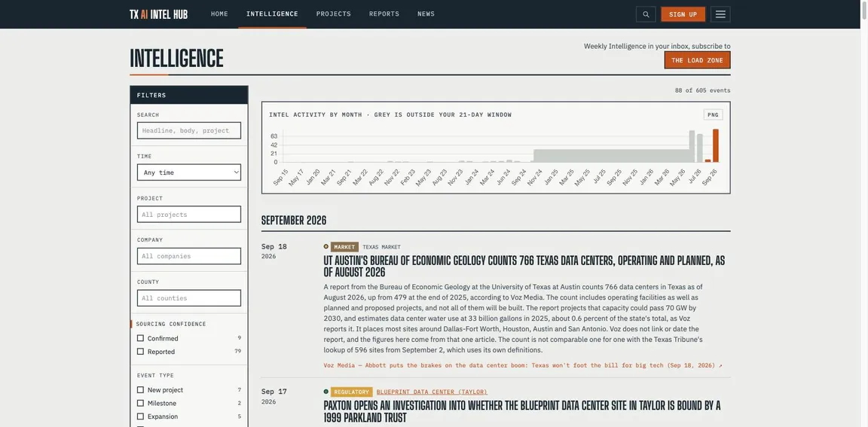This screenshot has height=427, width=868.
Task: Click the TX AI Intel Hub logo
Action: [x=158, y=14]
